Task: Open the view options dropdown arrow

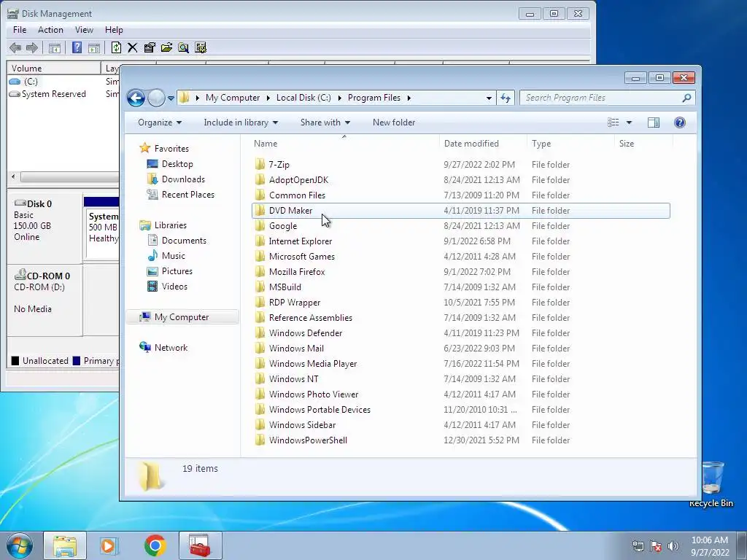Action: click(x=629, y=122)
